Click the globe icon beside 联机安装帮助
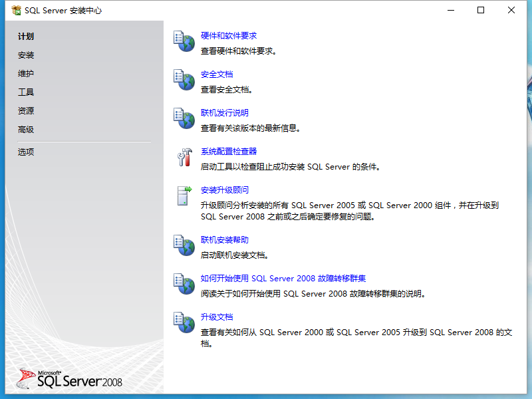The width and height of the screenshot is (532, 399). pyautogui.click(x=184, y=245)
